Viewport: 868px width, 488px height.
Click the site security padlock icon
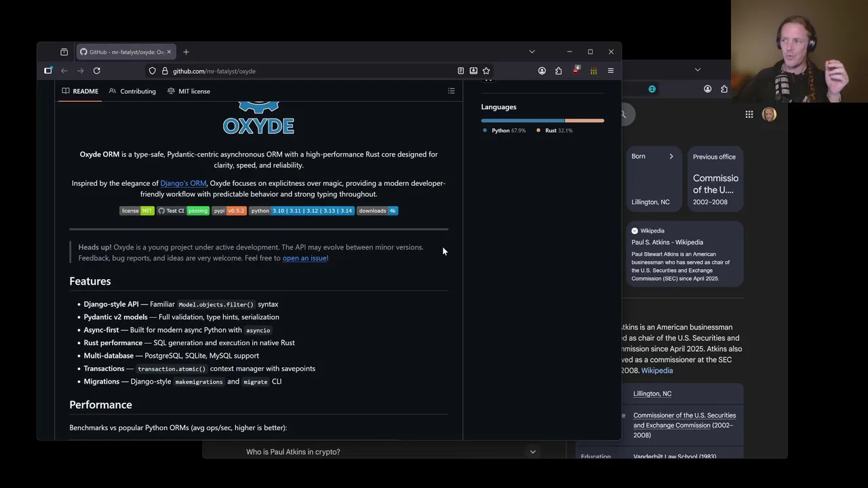coord(164,70)
